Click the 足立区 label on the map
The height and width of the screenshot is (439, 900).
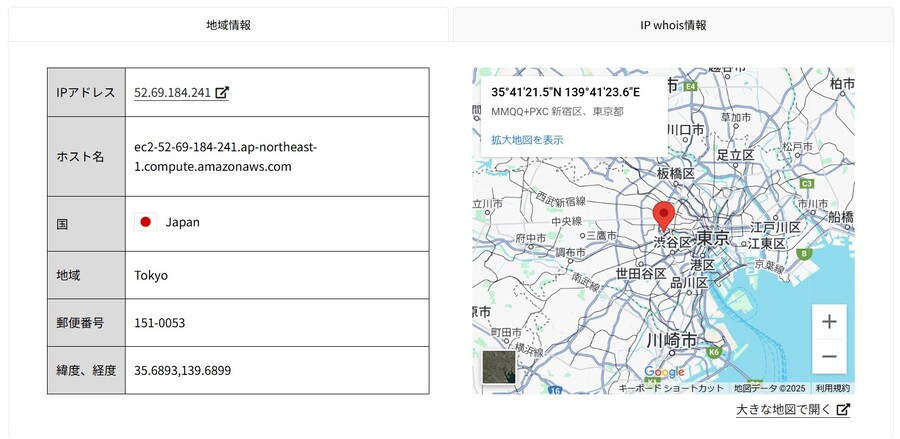tap(736, 155)
